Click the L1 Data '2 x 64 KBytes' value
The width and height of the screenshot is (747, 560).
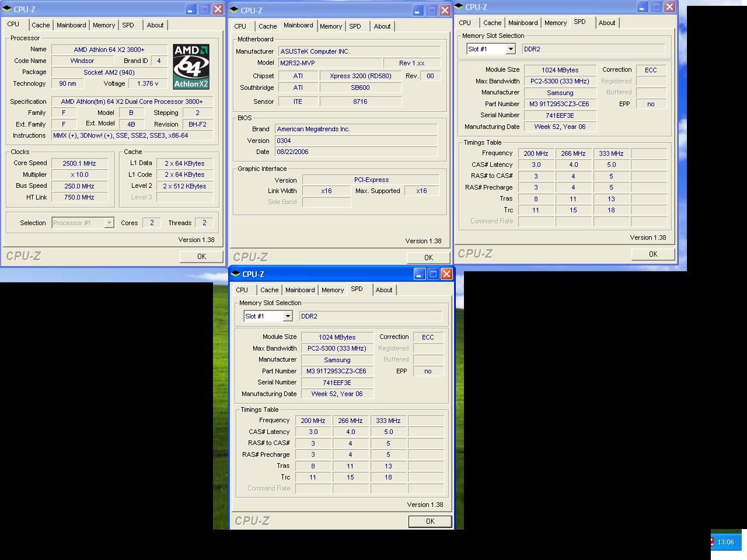tap(184, 163)
